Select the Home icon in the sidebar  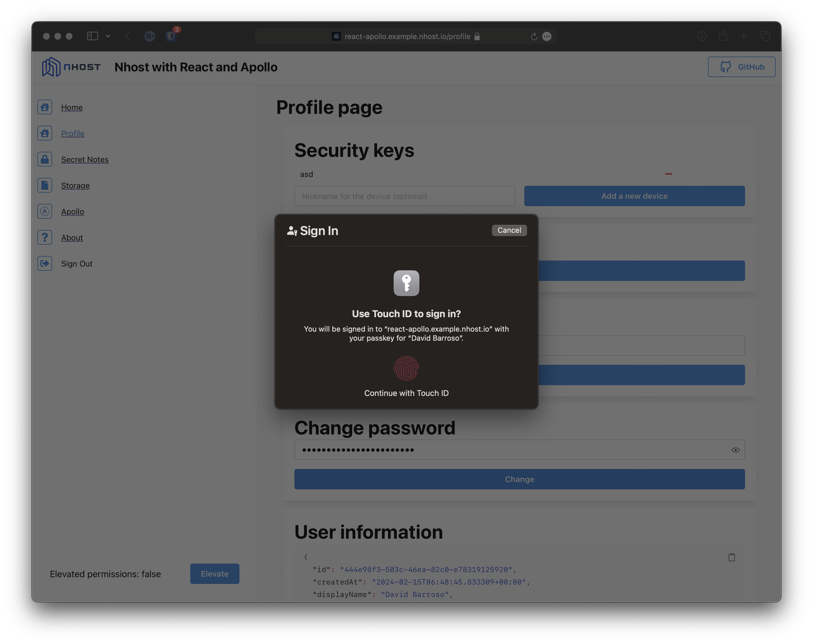coord(45,107)
